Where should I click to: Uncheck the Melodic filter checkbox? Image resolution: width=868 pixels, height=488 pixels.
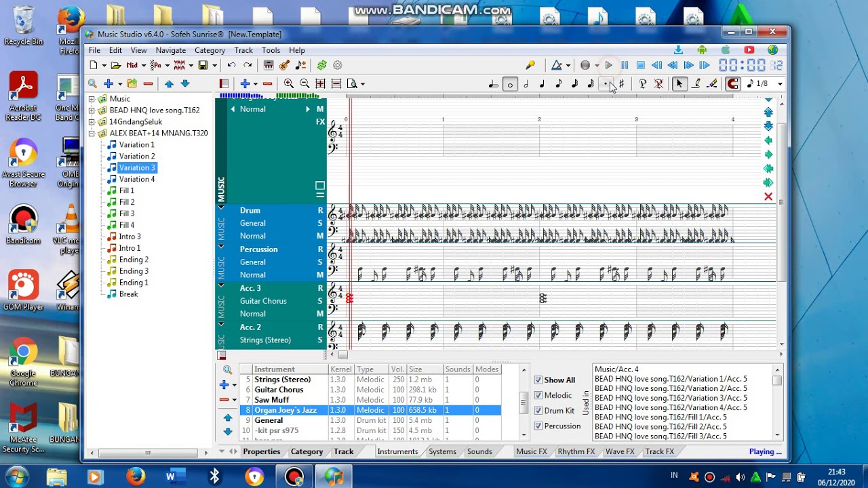538,395
